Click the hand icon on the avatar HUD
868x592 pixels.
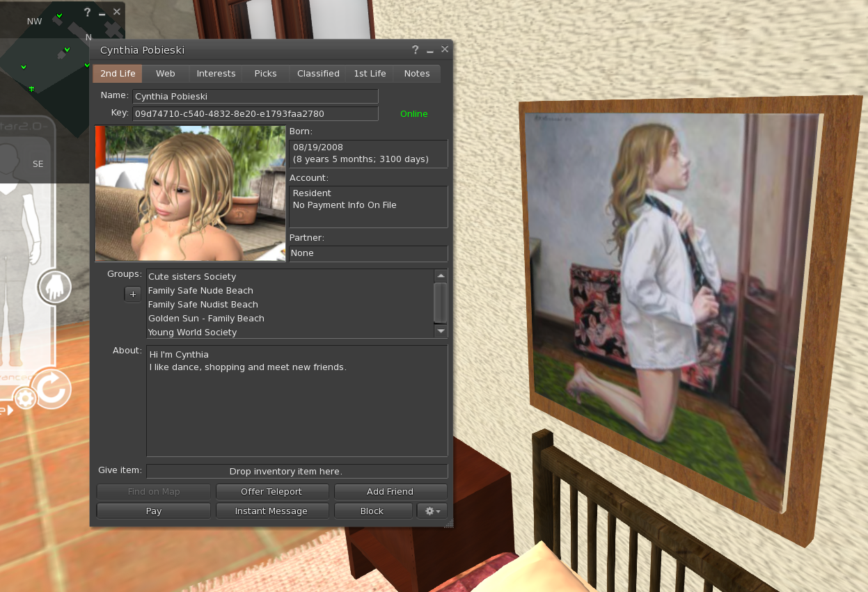click(x=54, y=287)
